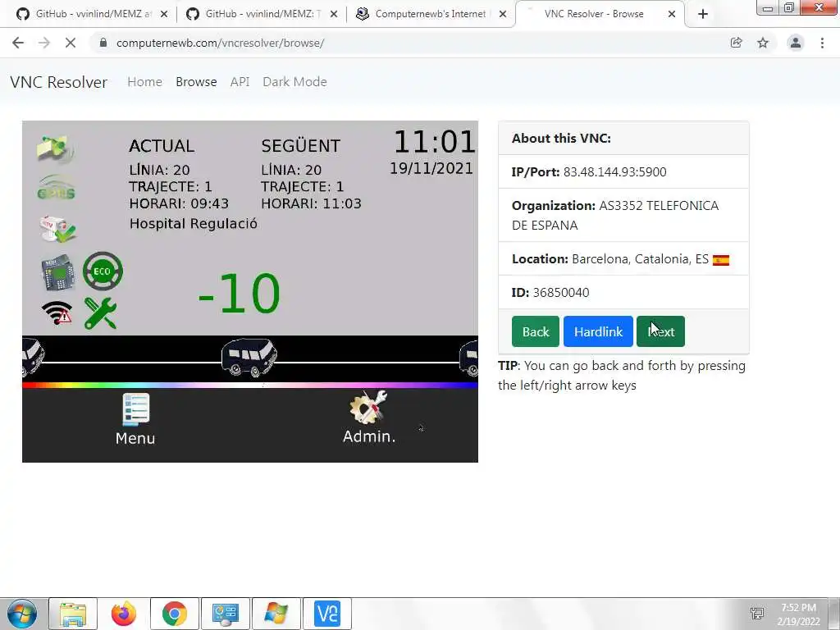Viewport: 840px width, 630px height.
Task: Open a new browser tab
Action: click(703, 14)
